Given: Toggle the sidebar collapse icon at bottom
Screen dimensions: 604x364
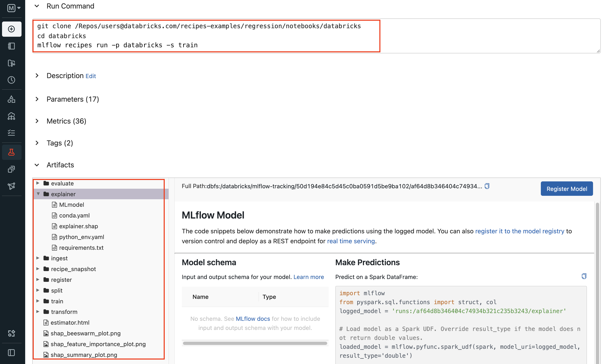Looking at the screenshot, I should tap(11, 353).
